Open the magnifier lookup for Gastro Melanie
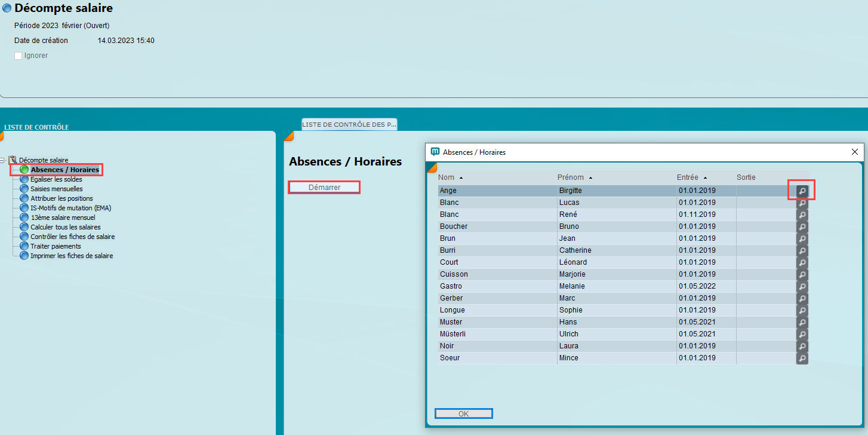The image size is (868, 435). (802, 286)
